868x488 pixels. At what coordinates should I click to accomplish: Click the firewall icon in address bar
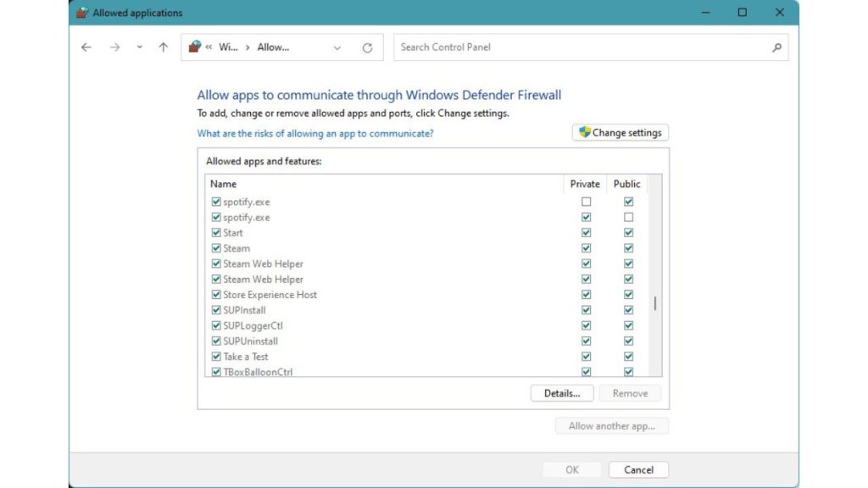(x=194, y=47)
